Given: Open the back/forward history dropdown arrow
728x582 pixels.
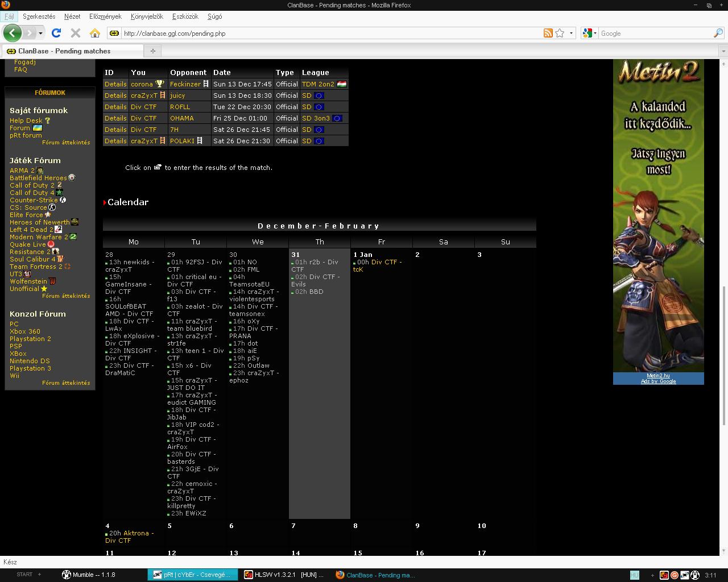Looking at the screenshot, I should point(41,33).
